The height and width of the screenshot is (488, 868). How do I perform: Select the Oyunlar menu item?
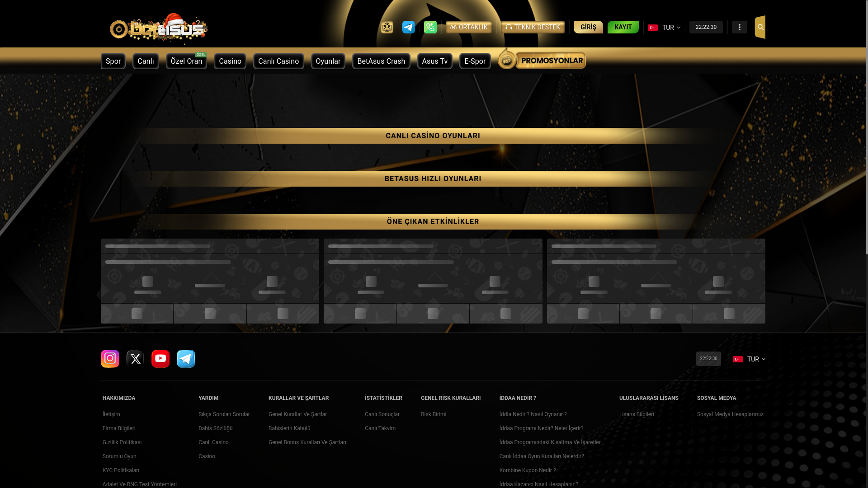point(328,61)
